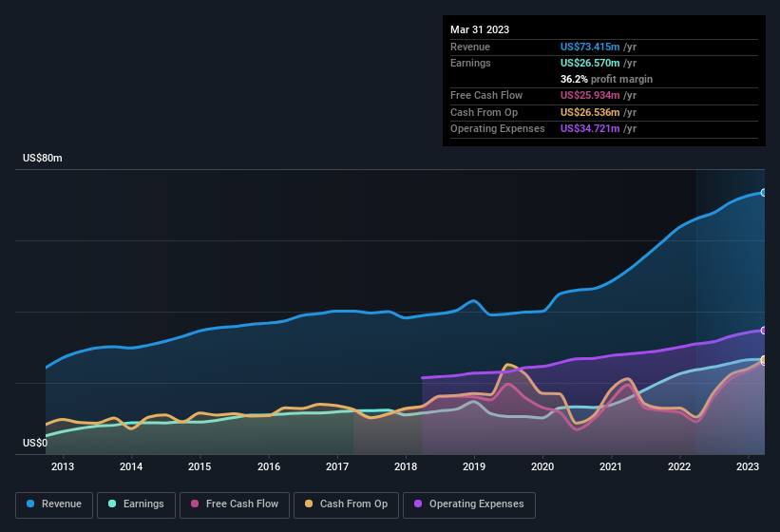
Task: Click the Mar 31 2023 tooltip date
Action: 480,29
